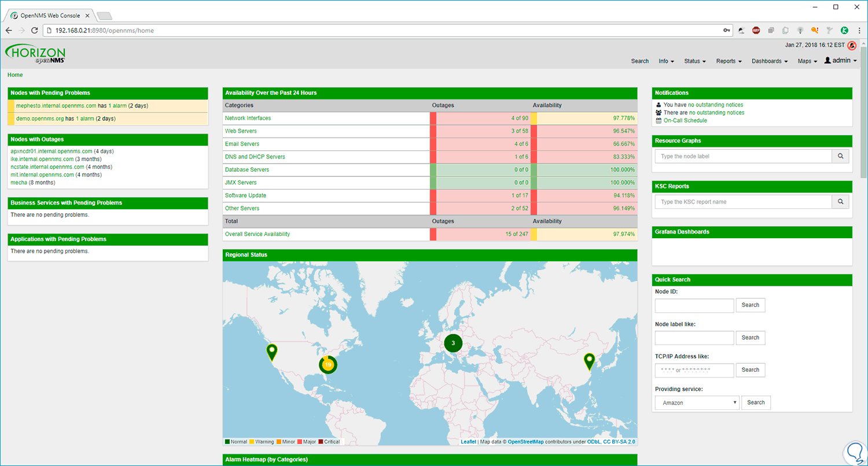Select the OpenNMS Web Console browser tab

click(x=49, y=16)
